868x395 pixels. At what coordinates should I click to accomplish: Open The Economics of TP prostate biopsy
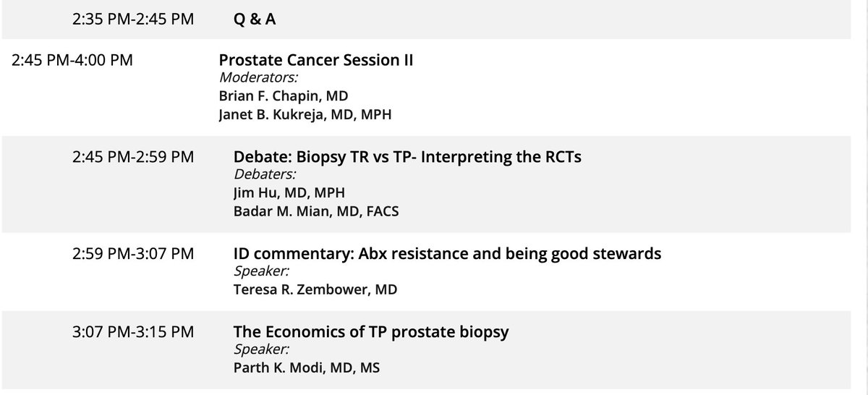pos(371,332)
